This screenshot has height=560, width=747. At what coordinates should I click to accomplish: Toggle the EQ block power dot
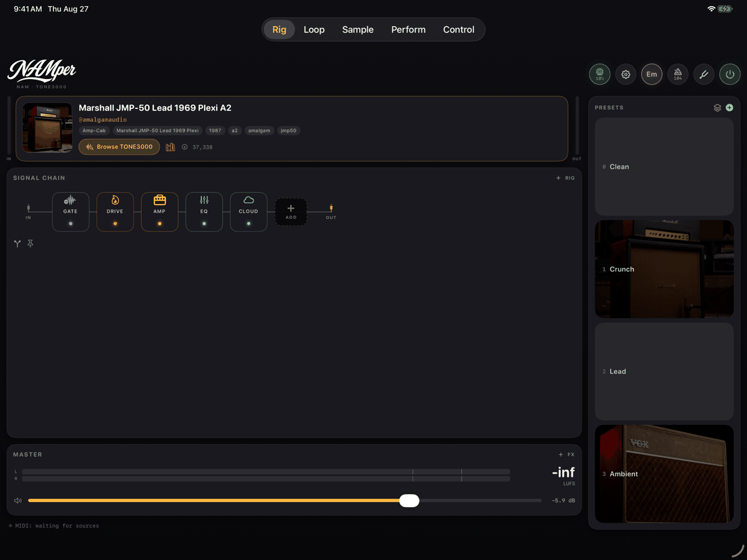(x=204, y=223)
